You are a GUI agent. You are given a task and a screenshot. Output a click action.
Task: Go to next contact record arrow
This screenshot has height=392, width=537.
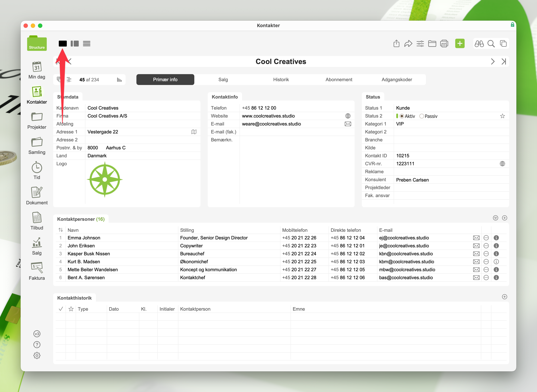click(x=493, y=62)
